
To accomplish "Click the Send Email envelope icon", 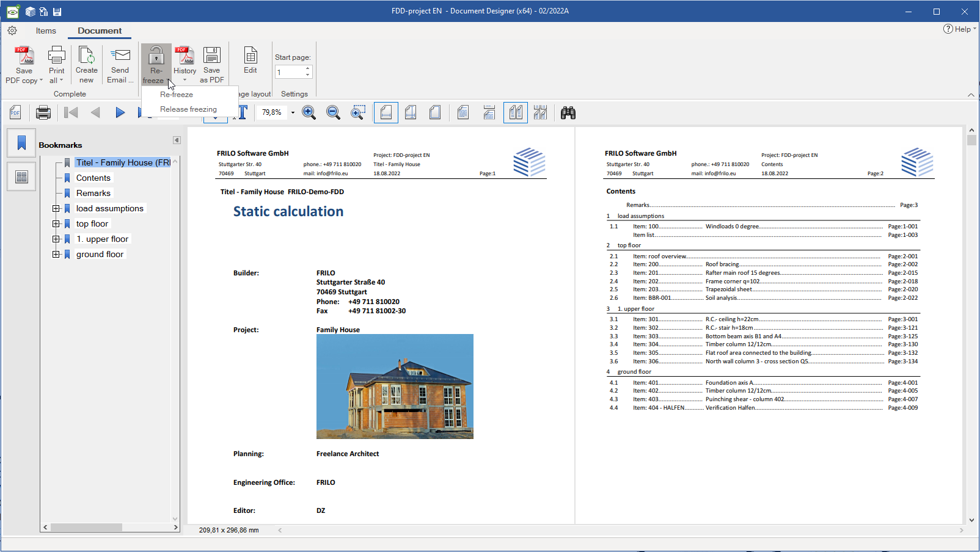I will pyautogui.click(x=120, y=56).
